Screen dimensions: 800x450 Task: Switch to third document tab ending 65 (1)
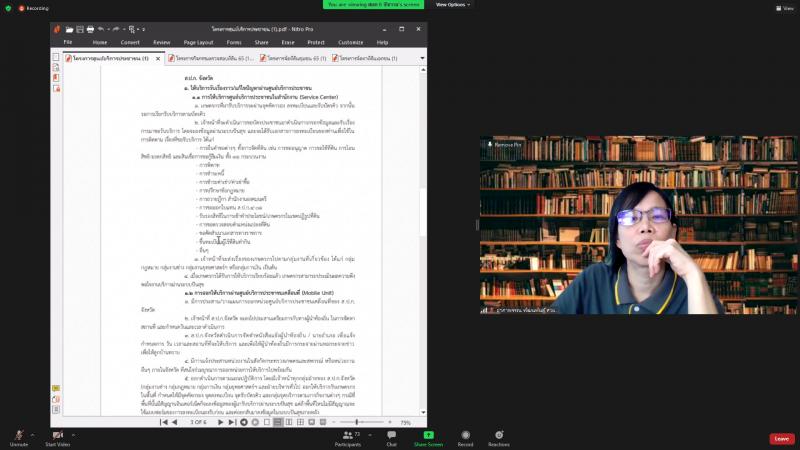click(x=293, y=58)
